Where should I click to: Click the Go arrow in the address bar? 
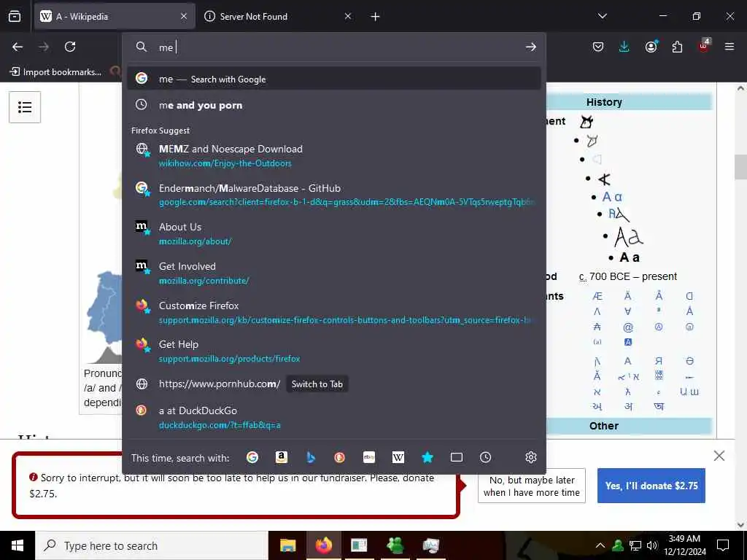pyautogui.click(x=531, y=47)
